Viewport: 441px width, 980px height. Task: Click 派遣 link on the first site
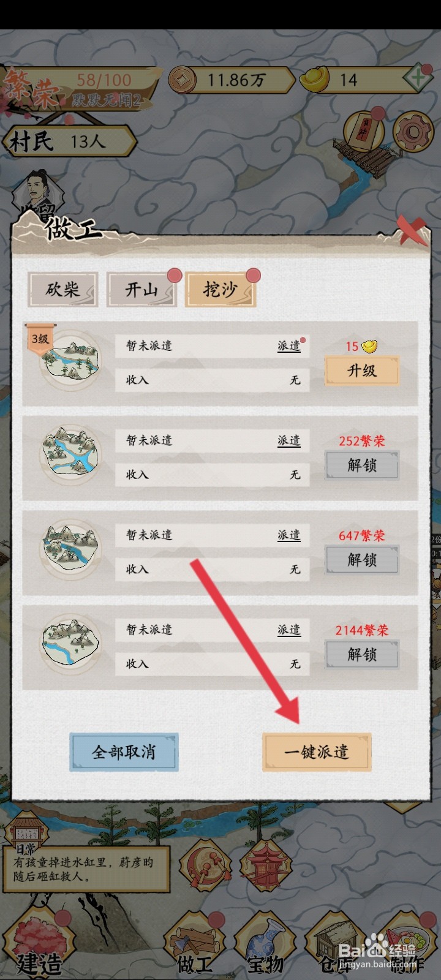(289, 346)
